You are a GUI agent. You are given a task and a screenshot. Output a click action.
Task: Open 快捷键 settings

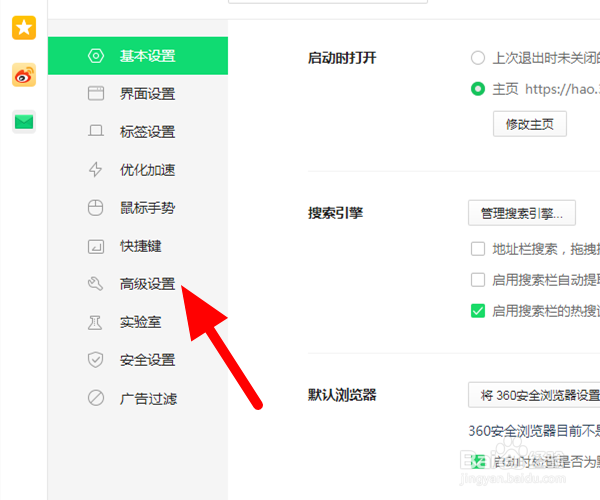(138, 246)
